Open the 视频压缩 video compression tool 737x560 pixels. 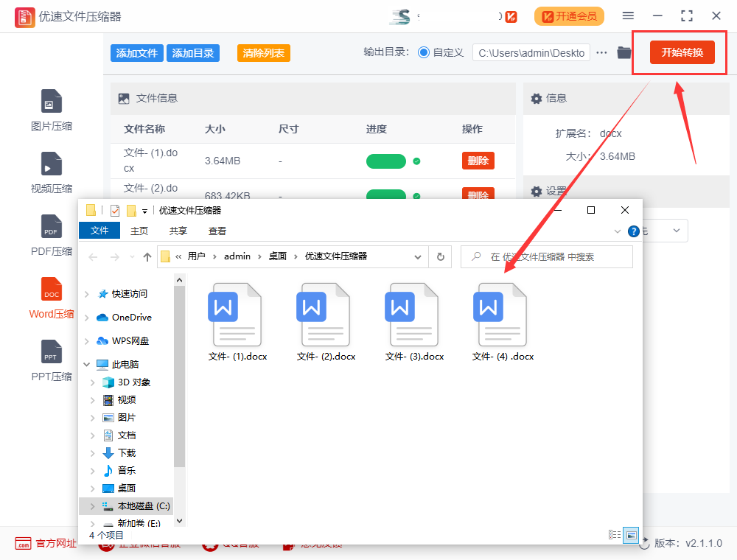(52, 173)
